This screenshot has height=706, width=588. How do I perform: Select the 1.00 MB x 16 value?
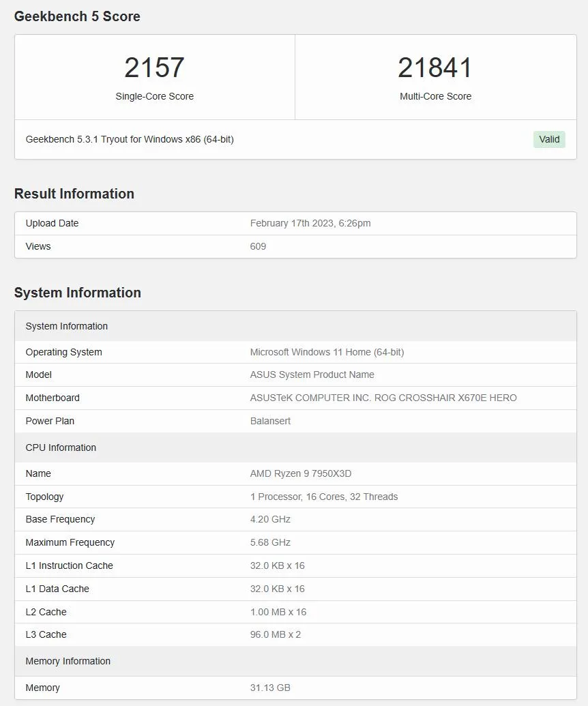[x=278, y=612]
